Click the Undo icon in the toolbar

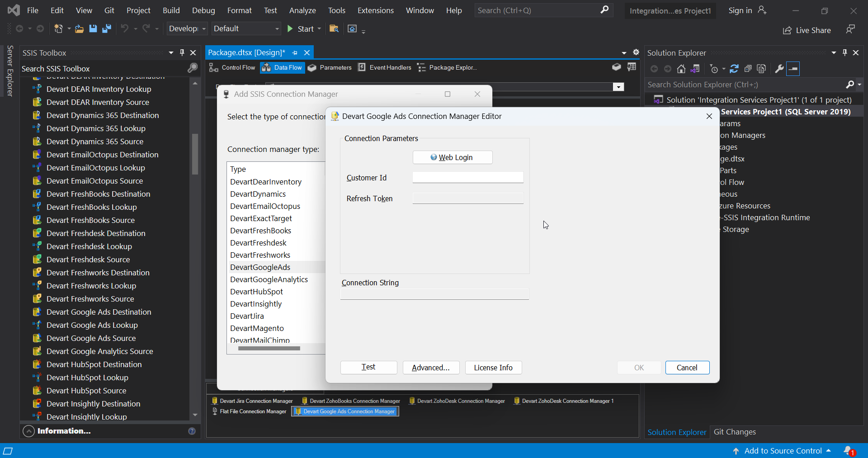tap(125, 28)
